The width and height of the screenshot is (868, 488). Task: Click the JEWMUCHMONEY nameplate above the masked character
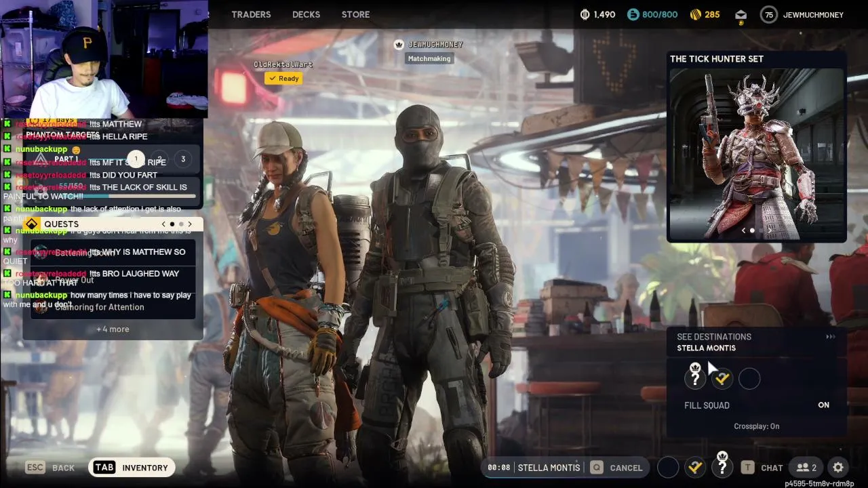pyautogui.click(x=435, y=45)
